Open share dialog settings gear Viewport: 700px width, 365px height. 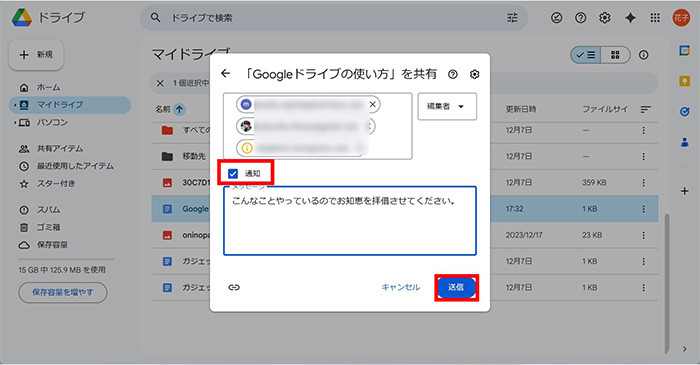click(x=475, y=75)
